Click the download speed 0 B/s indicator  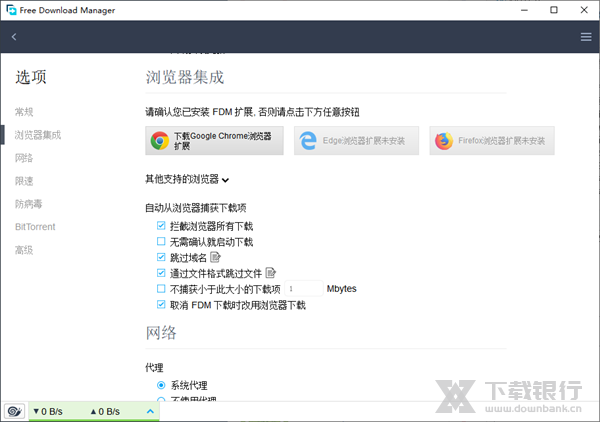[x=48, y=412]
